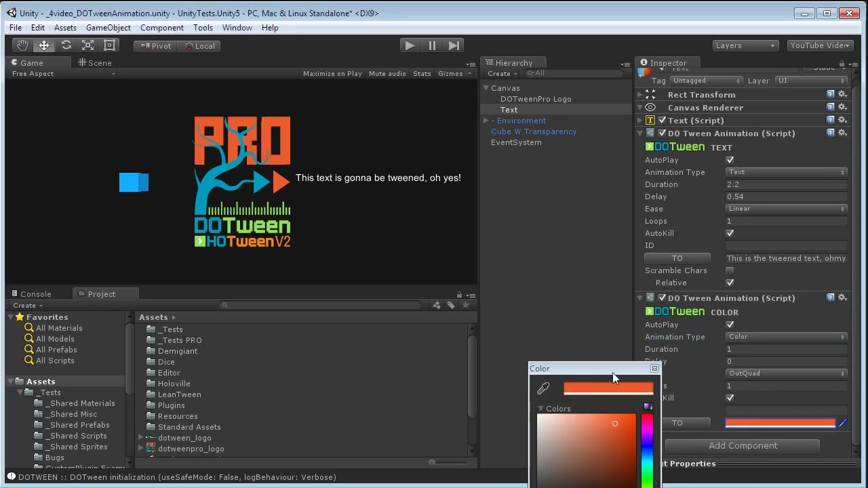
Task: Switch to the Scene tab
Action: click(x=95, y=62)
